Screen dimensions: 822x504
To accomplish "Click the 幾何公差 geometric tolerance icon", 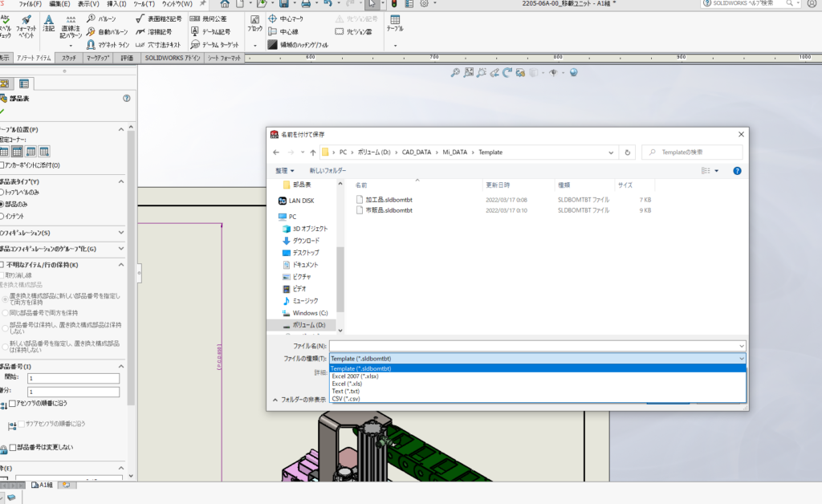I will [x=196, y=18].
